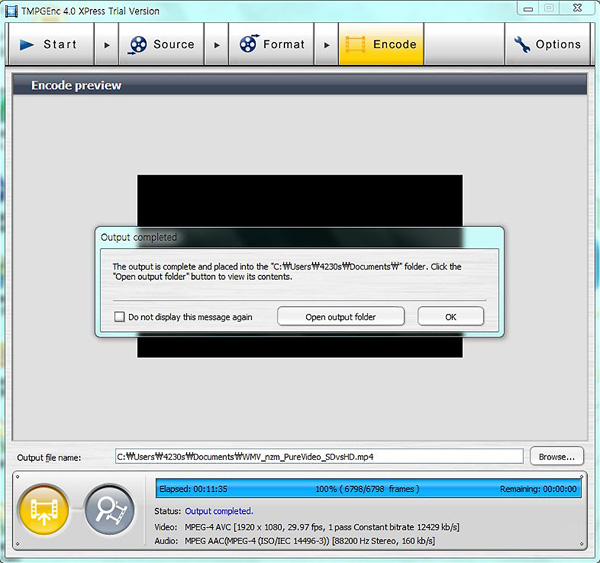The width and height of the screenshot is (600, 563).
Task: Click arrow between Format and Encode
Action: point(326,45)
